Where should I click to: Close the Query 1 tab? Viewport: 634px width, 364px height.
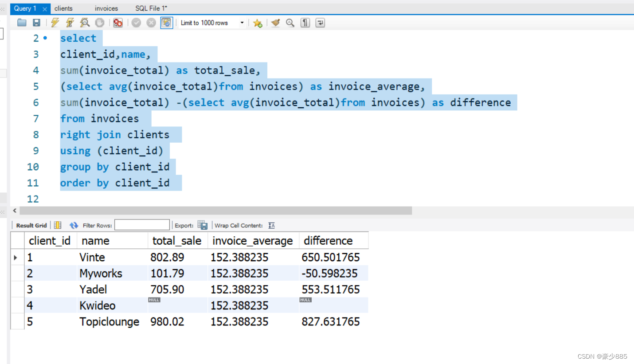(44, 8)
